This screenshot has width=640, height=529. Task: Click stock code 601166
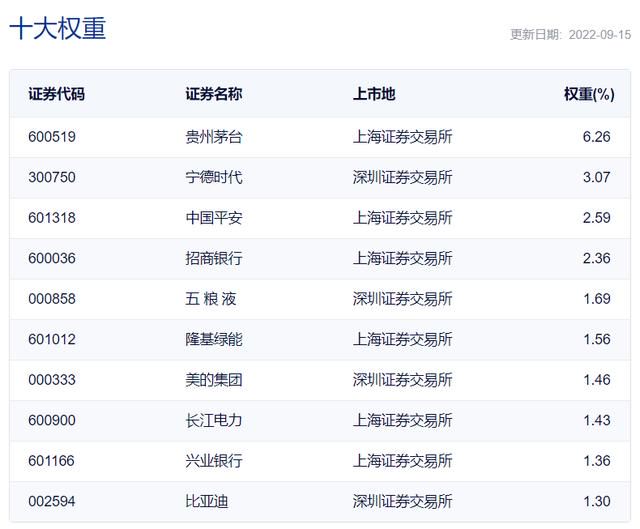click(x=51, y=461)
